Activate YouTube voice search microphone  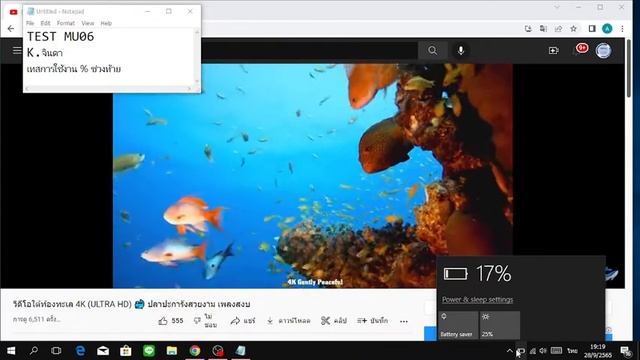pyautogui.click(x=461, y=51)
